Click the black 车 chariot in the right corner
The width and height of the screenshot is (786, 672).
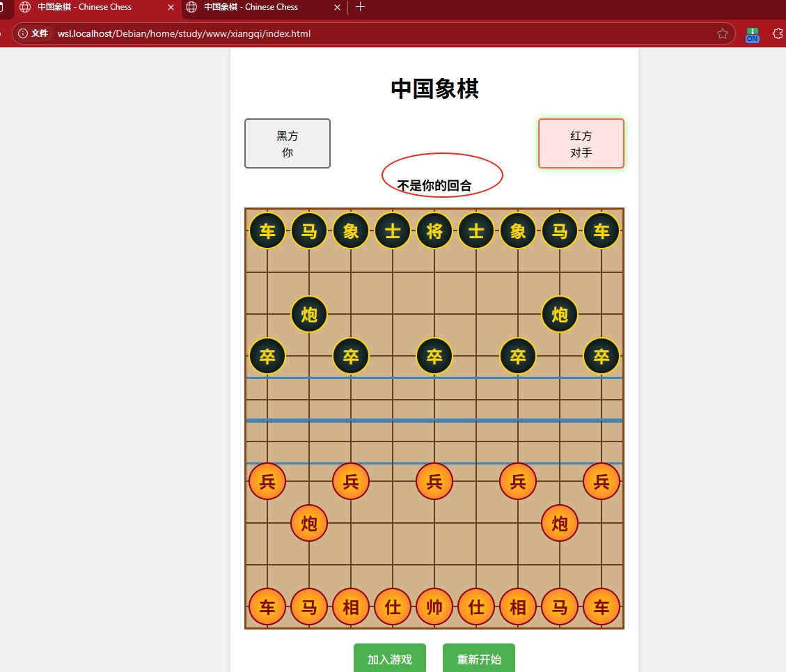click(602, 230)
